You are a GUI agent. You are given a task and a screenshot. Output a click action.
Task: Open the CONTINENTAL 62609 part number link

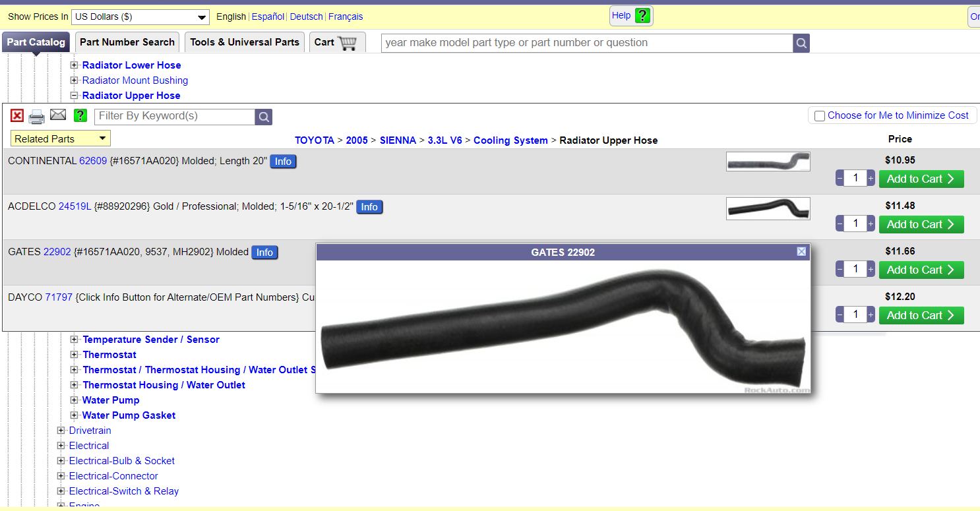[93, 161]
